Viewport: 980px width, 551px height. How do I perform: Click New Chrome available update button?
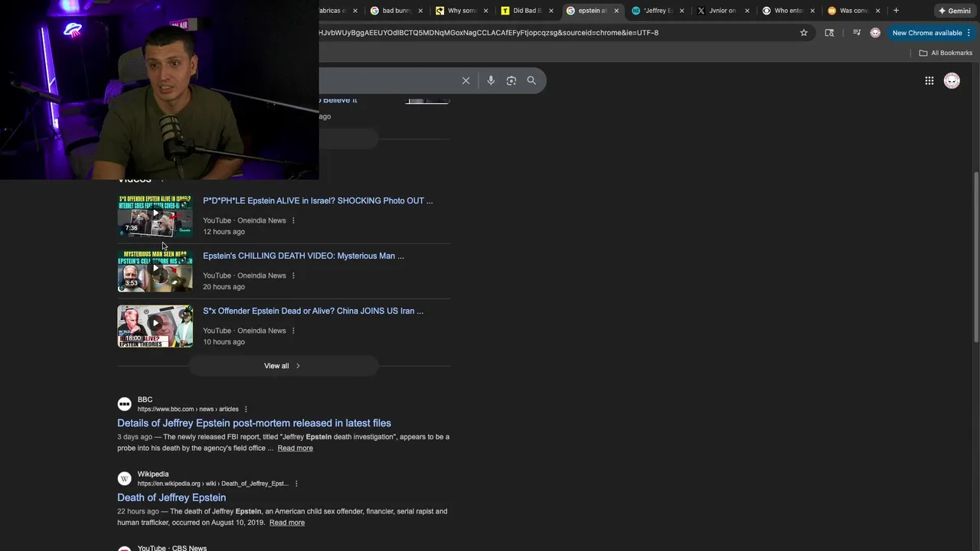(x=926, y=33)
